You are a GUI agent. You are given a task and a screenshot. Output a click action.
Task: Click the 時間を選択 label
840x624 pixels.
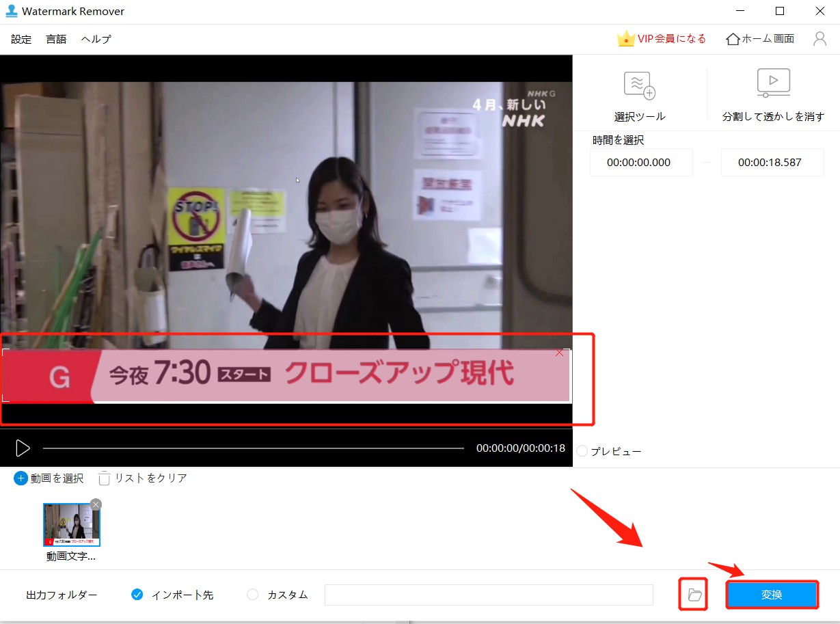pos(619,140)
